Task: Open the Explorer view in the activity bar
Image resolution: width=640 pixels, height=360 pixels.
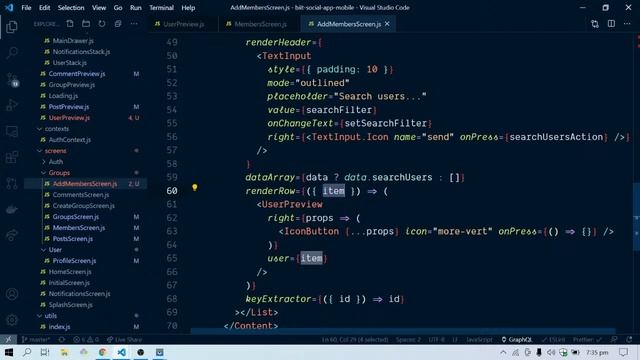Action: click(12, 27)
